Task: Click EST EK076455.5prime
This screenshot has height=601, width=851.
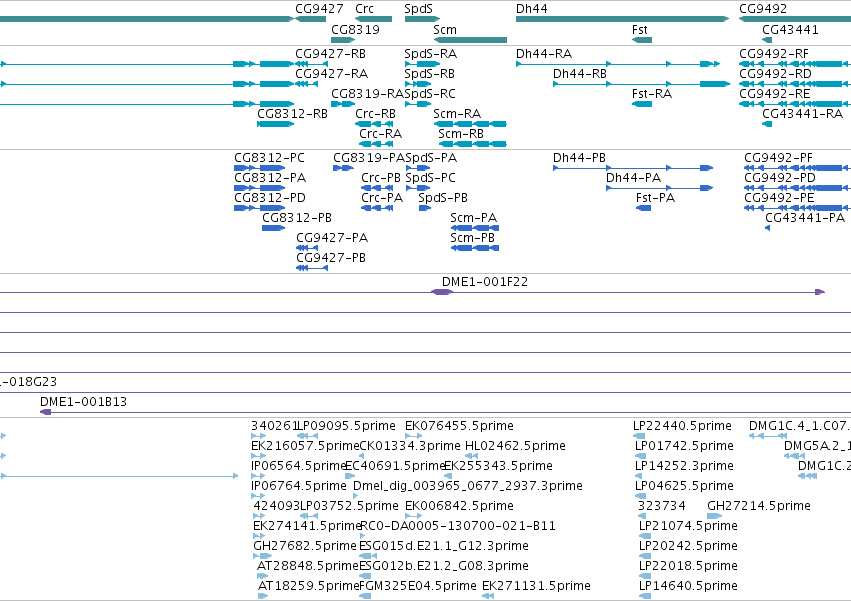Action: [414, 435]
